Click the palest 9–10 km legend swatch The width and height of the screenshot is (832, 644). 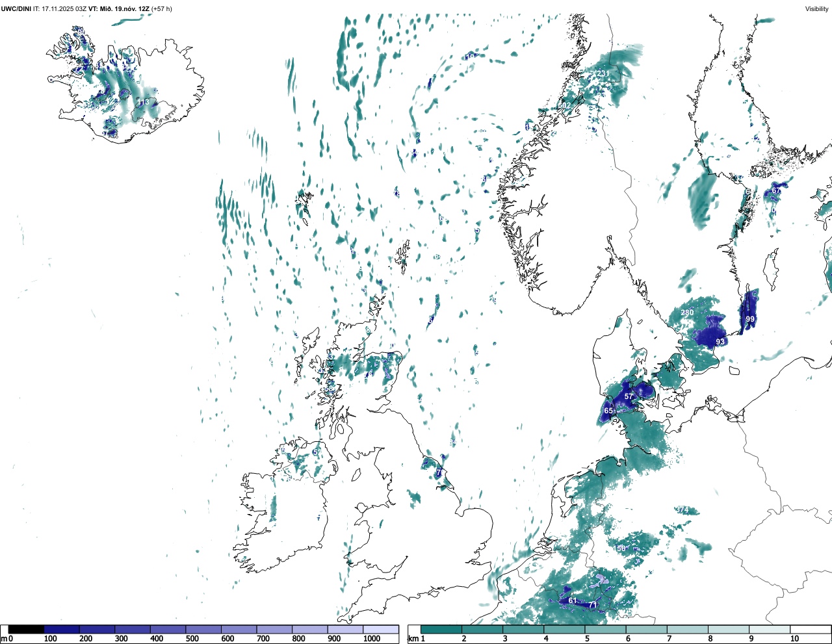[770, 629]
